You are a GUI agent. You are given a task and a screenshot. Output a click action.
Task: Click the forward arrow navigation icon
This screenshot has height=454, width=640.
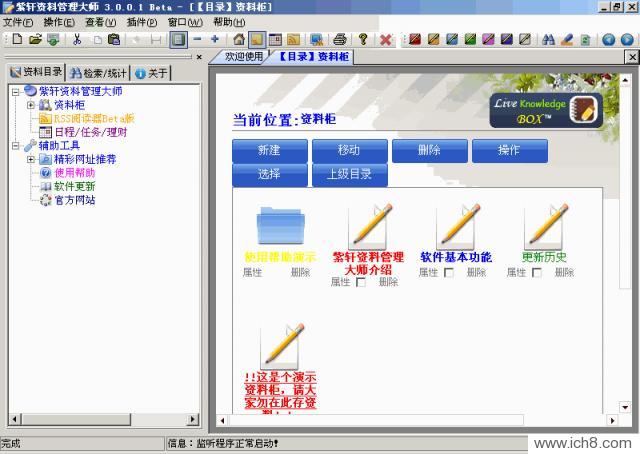627,40
